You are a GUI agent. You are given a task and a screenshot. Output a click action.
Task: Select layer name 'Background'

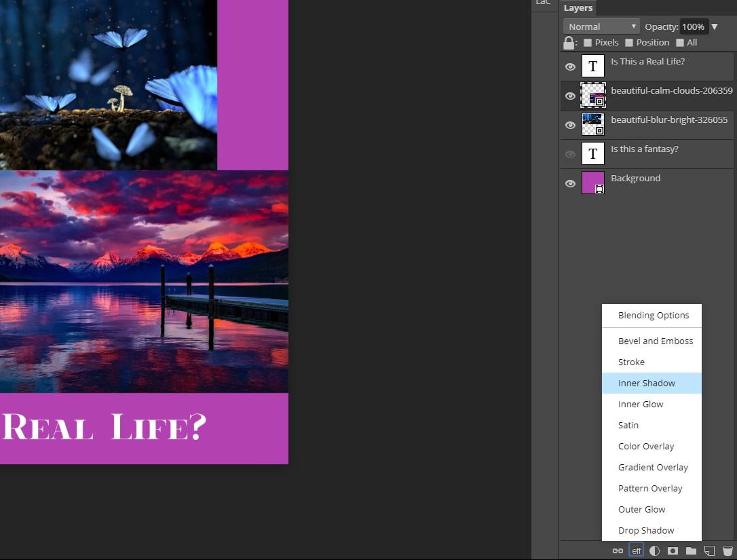coord(635,179)
